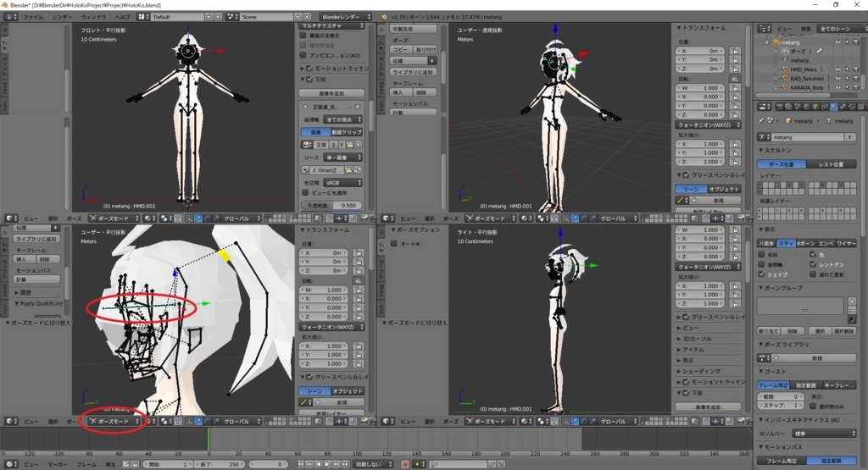Screen dimensions: 868x470
Task: Play the animation in reverse
Action: coord(319,464)
